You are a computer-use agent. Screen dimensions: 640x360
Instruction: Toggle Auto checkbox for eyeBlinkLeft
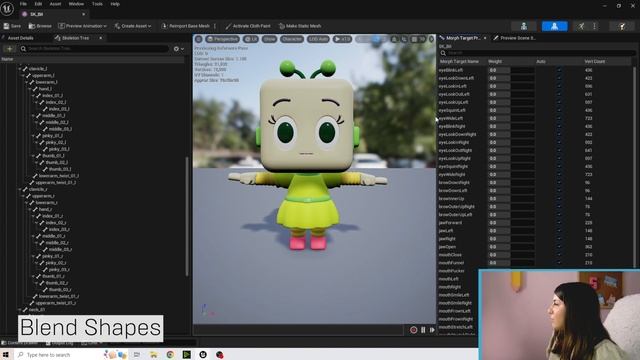coord(559,70)
